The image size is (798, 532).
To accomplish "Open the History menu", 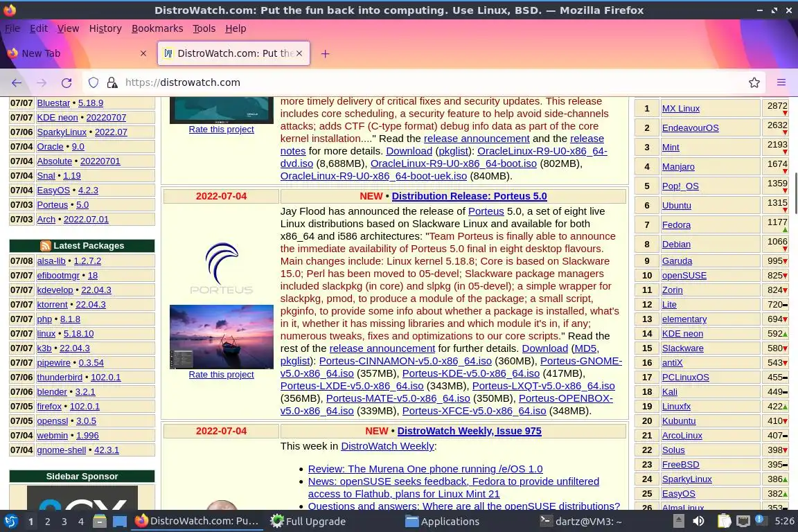I will click(x=105, y=28).
